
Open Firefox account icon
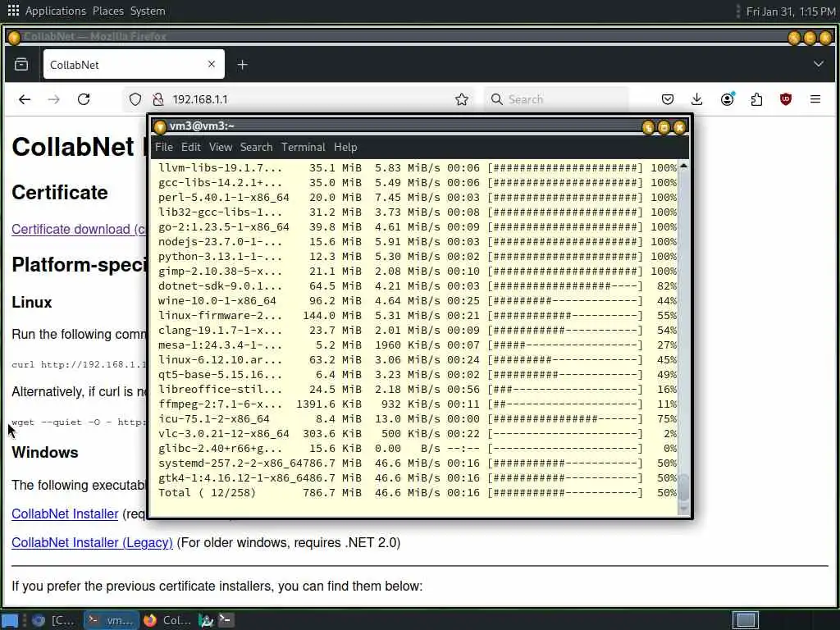pyautogui.click(x=727, y=99)
